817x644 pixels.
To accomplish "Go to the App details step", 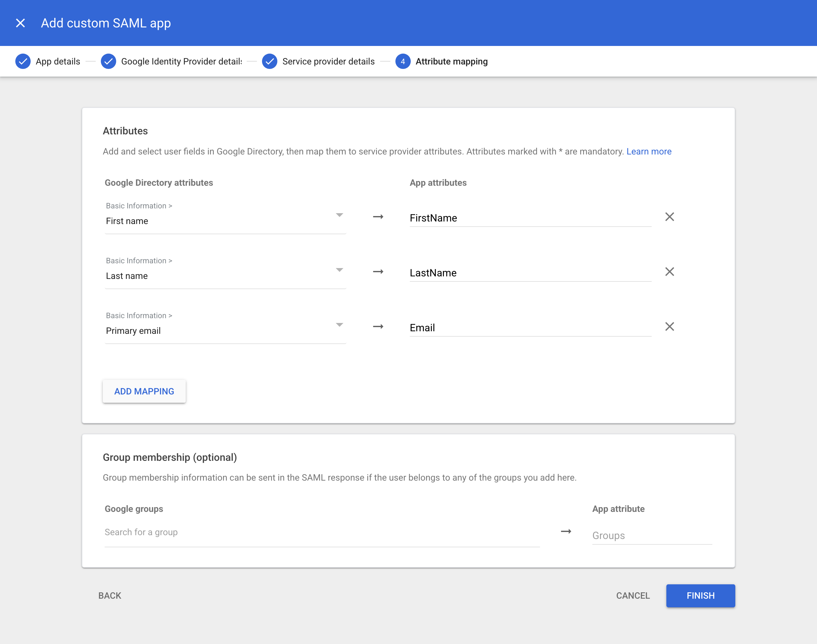I will coord(58,62).
